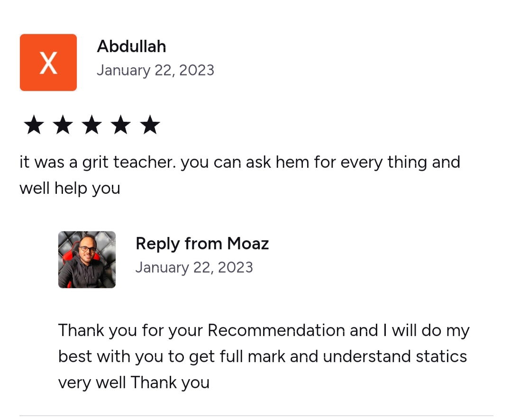Click the date under Reply from Moaz
The height and width of the screenshot is (420, 510).
coord(194,267)
